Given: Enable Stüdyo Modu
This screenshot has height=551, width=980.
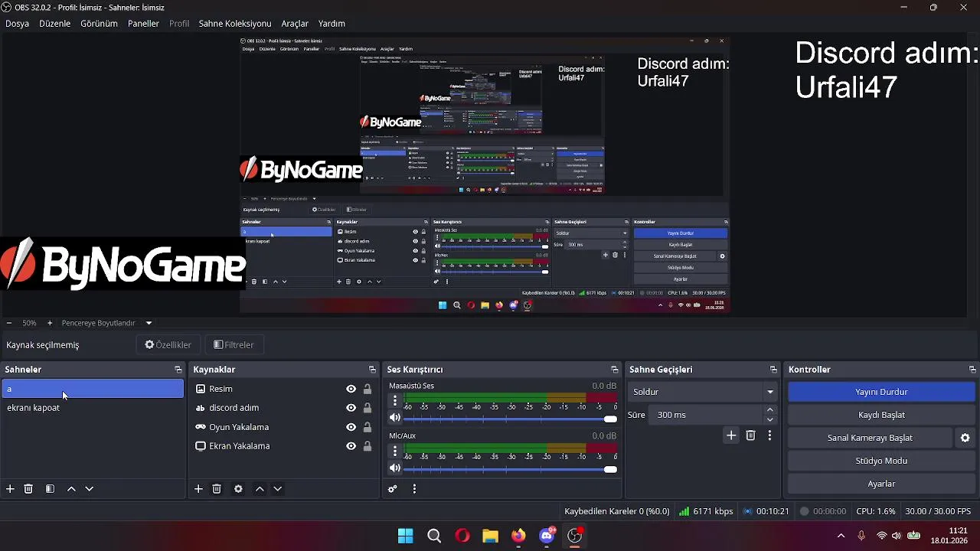Looking at the screenshot, I should click(x=881, y=461).
